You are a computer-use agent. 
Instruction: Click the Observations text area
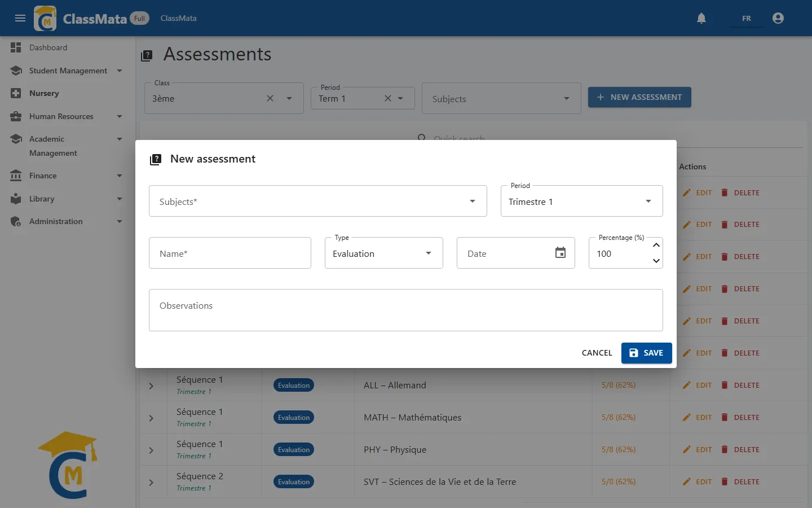tap(406, 310)
